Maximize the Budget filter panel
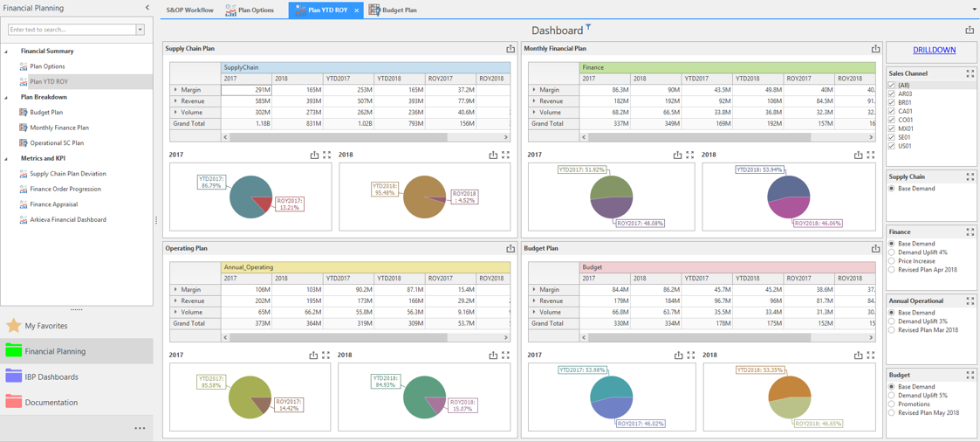The image size is (980, 442). coord(970,376)
